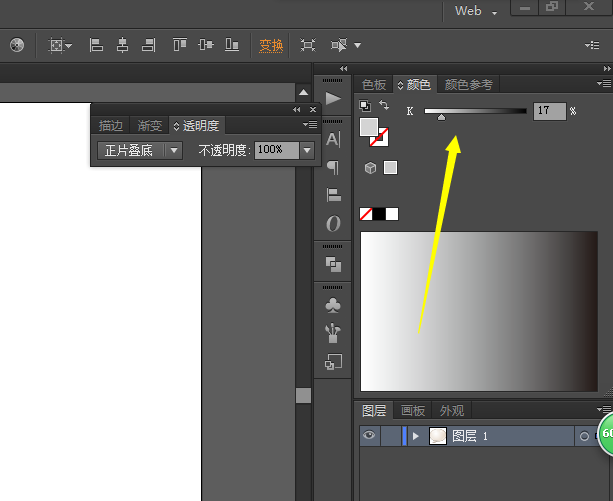Click horizontal align right icon

[149, 45]
